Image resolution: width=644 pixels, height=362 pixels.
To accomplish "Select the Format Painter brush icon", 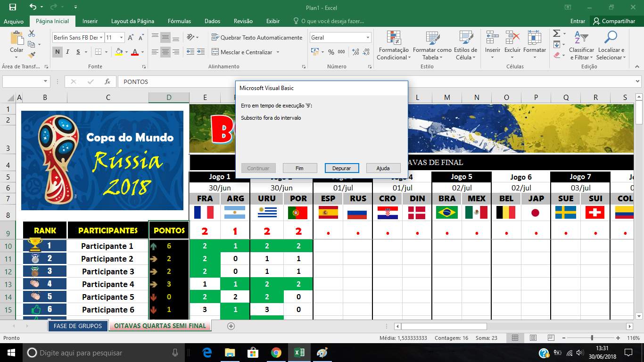I will [x=32, y=55].
